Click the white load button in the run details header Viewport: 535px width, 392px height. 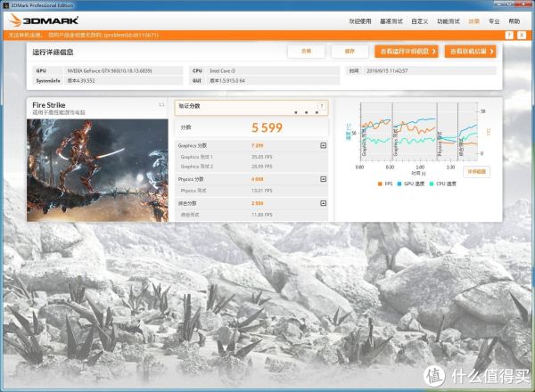(x=306, y=51)
